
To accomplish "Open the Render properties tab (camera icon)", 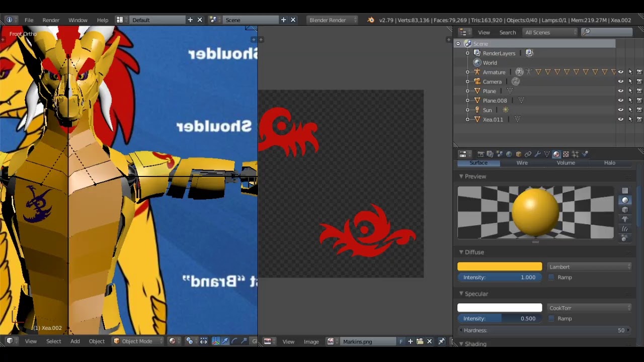I will point(480,154).
